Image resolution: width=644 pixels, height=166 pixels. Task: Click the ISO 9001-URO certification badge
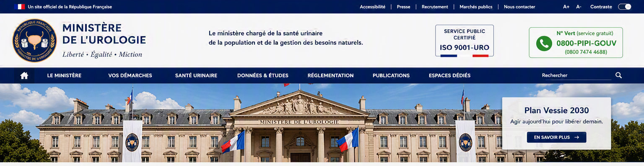pyautogui.click(x=464, y=41)
